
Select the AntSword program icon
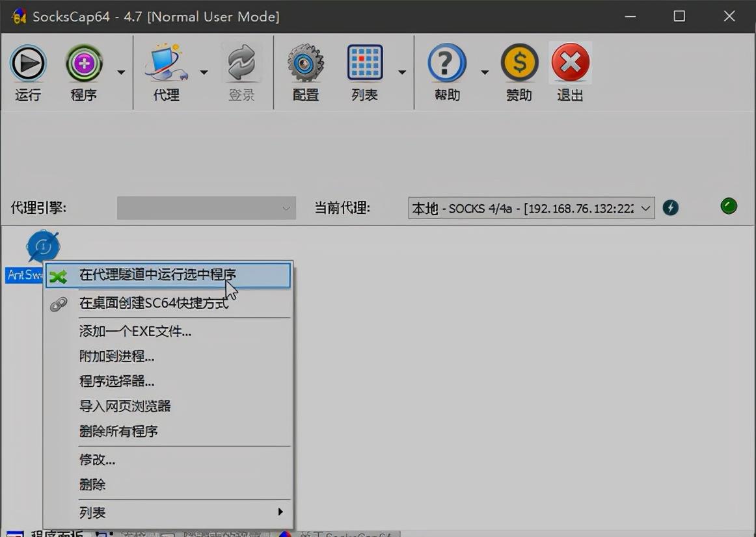click(x=42, y=246)
